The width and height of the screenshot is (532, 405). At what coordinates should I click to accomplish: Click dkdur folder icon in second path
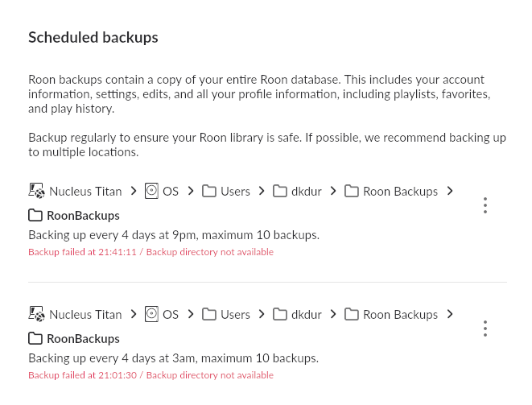280,314
